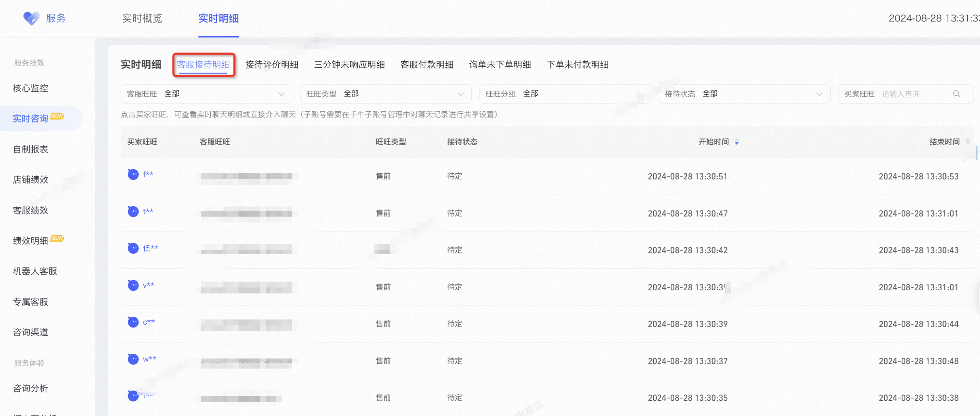The height and width of the screenshot is (416, 980).
Task: Click the 待定 status cell in t** row
Action: tap(455, 213)
